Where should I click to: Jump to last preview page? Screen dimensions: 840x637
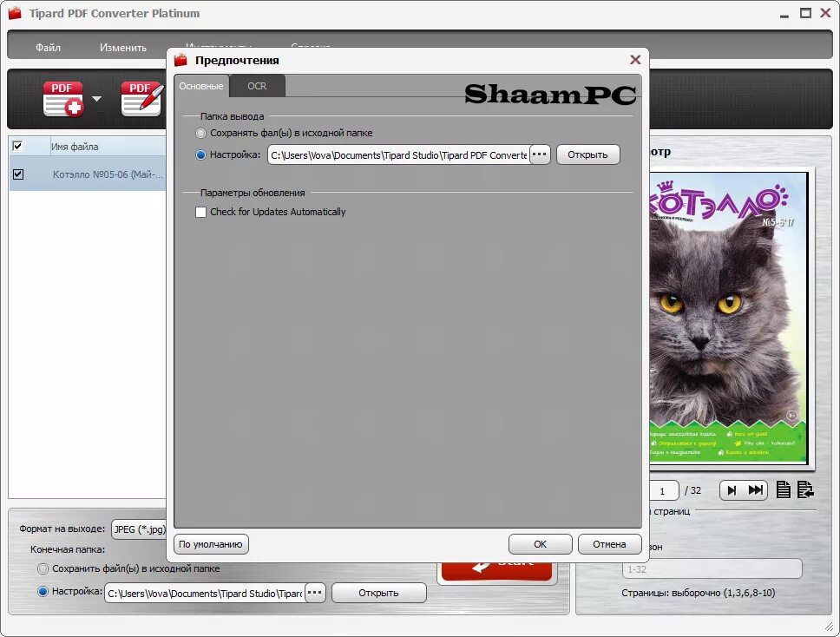(x=755, y=490)
